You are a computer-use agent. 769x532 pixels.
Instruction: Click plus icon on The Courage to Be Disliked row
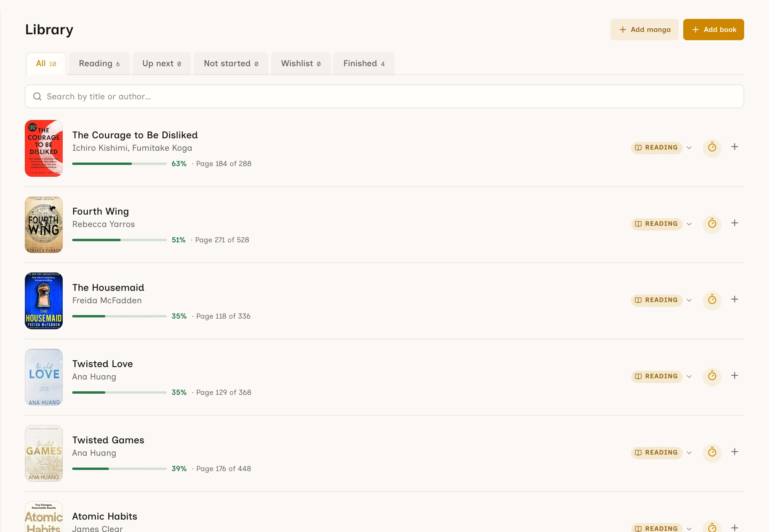tap(734, 147)
